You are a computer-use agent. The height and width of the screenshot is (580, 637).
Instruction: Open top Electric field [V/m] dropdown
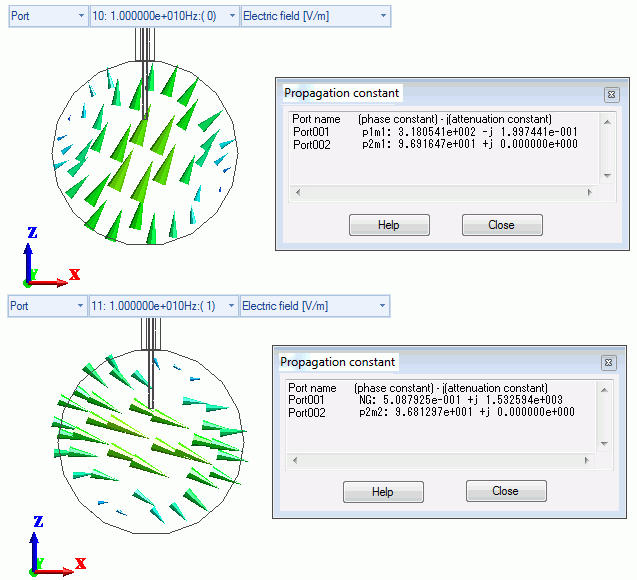(x=315, y=17)
